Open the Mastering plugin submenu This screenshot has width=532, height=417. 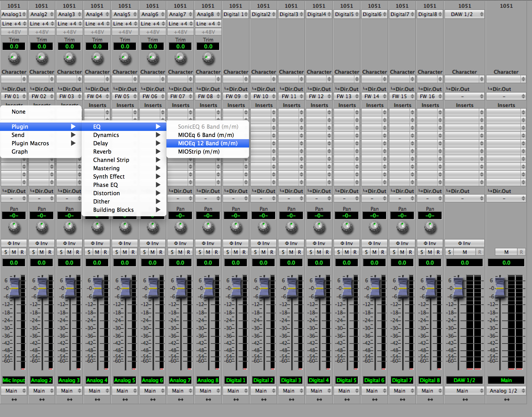(x=124, y=168)
